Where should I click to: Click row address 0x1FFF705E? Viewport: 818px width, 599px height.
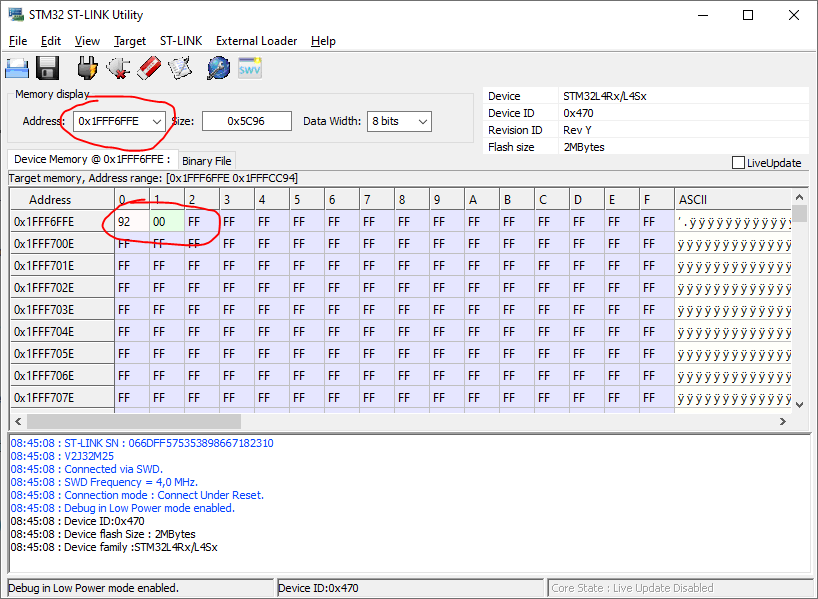click(x=62, y=353)
